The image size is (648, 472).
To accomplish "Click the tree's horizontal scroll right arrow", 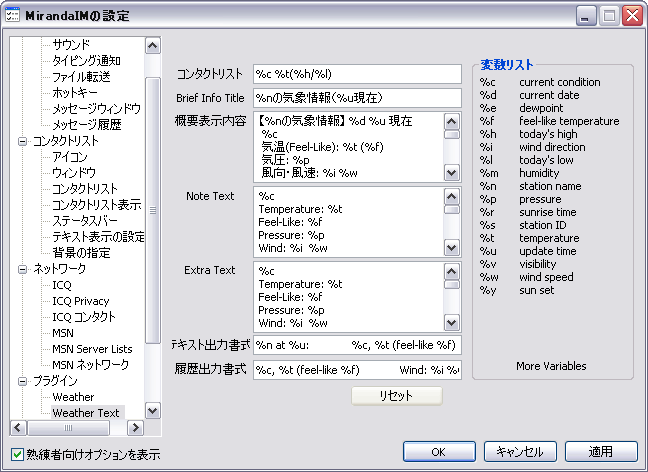I will click(136, 428).
